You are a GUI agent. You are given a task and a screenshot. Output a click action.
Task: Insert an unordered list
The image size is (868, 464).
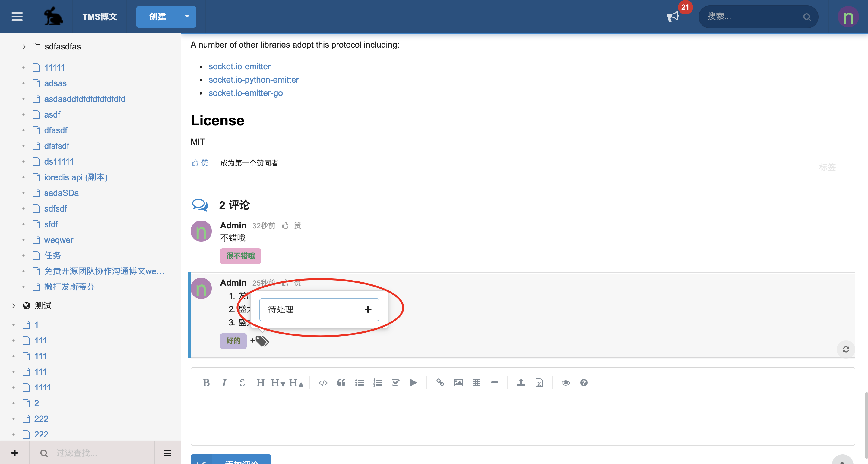359,383
